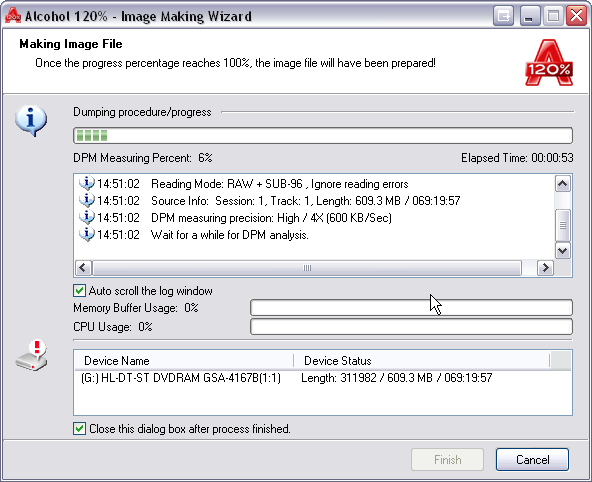The height and width of the screenshot is (482, 592).
Task: Click the info icon beside DPM measuring precision
Action: (86, 217)
